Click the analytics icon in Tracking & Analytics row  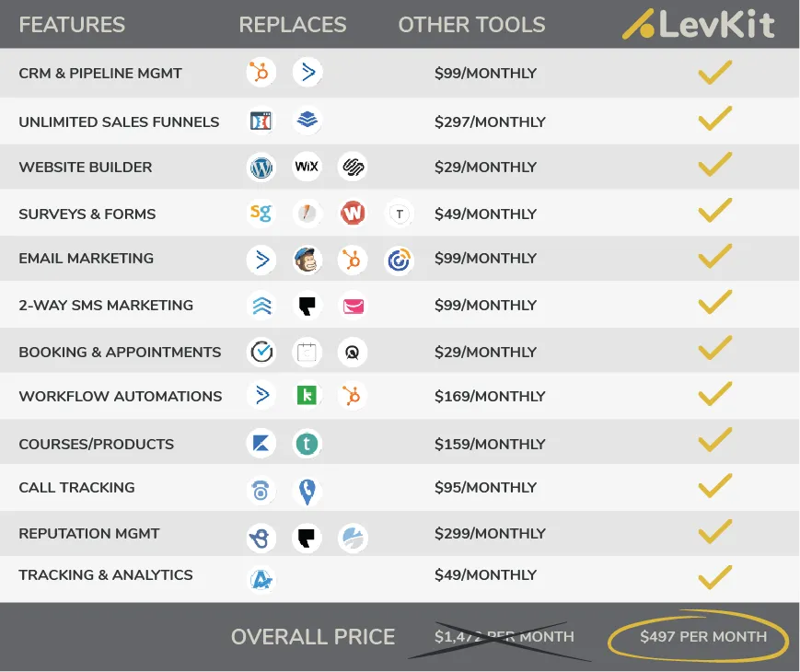261,579
